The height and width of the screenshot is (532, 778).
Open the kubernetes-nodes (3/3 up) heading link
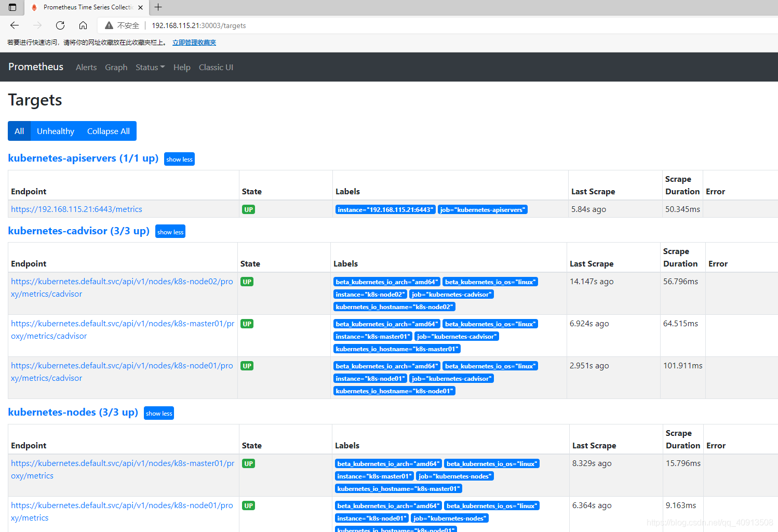(73, 413)
